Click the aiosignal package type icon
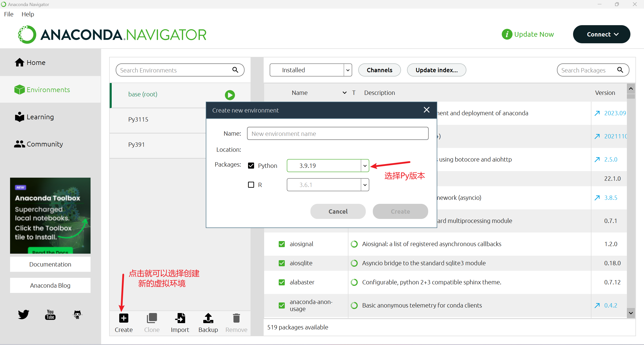Viewport: 644px width, 345px height. click(x=354, y=244)
